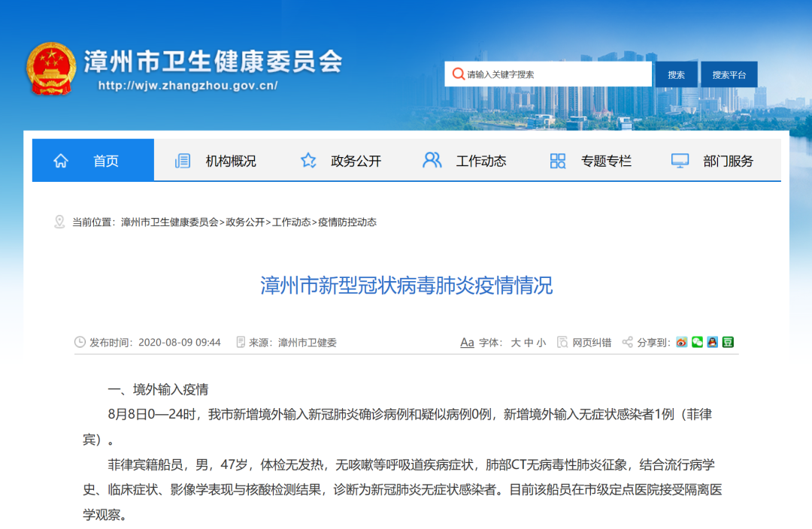Go to breadcrumb 疫情防控动态
The height and width of the screenshot is (529, 812).
click(x=347, y=222)
